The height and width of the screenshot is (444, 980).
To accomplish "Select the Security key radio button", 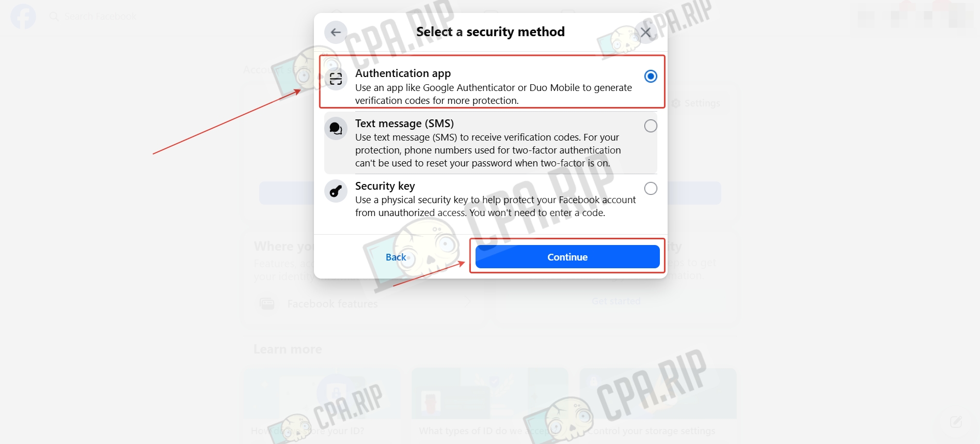I will pyautogui.click(x=651, y=189).
